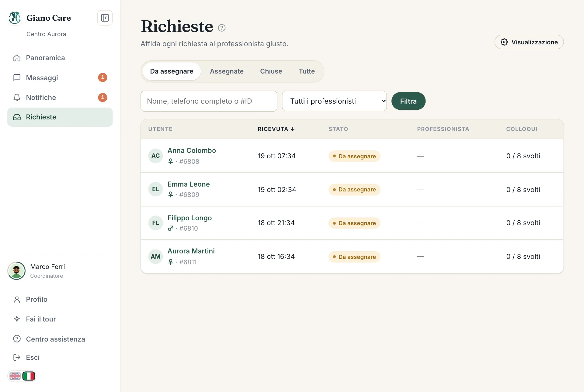584x392 pixels.
Task: Click the Utente column header
Action: [x=160, y=129]
